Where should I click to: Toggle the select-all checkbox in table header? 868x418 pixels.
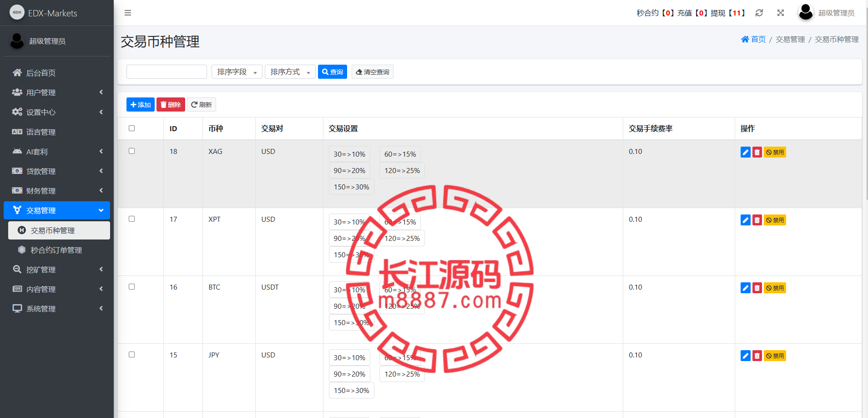(x=132, y=128)
